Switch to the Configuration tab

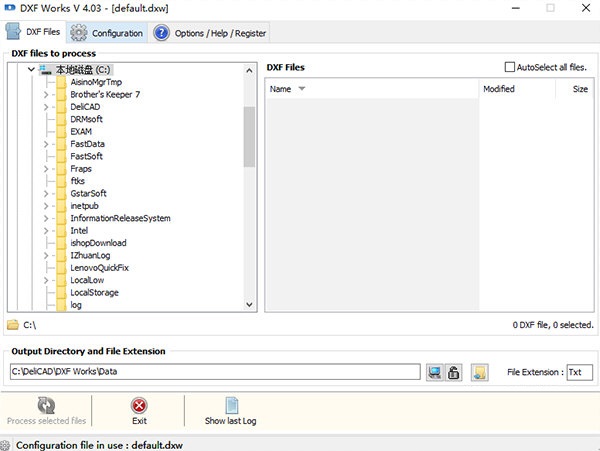click(108, 33)
